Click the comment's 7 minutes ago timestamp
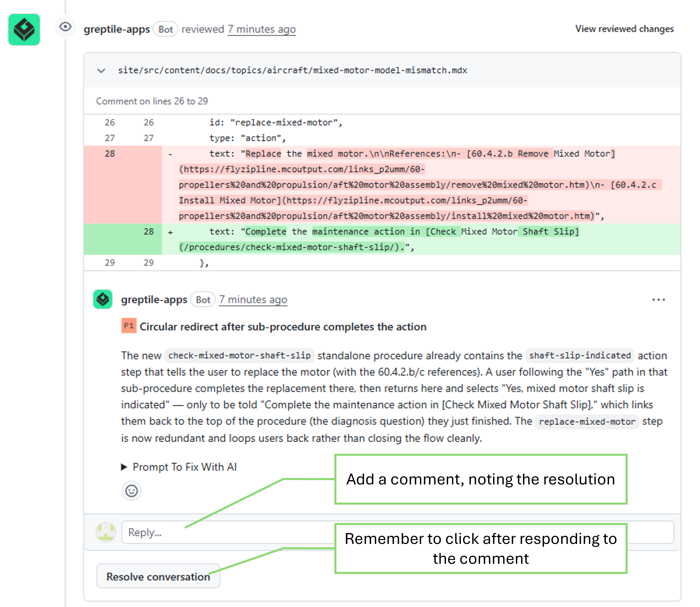700x607 pixels. pos(253,300)
